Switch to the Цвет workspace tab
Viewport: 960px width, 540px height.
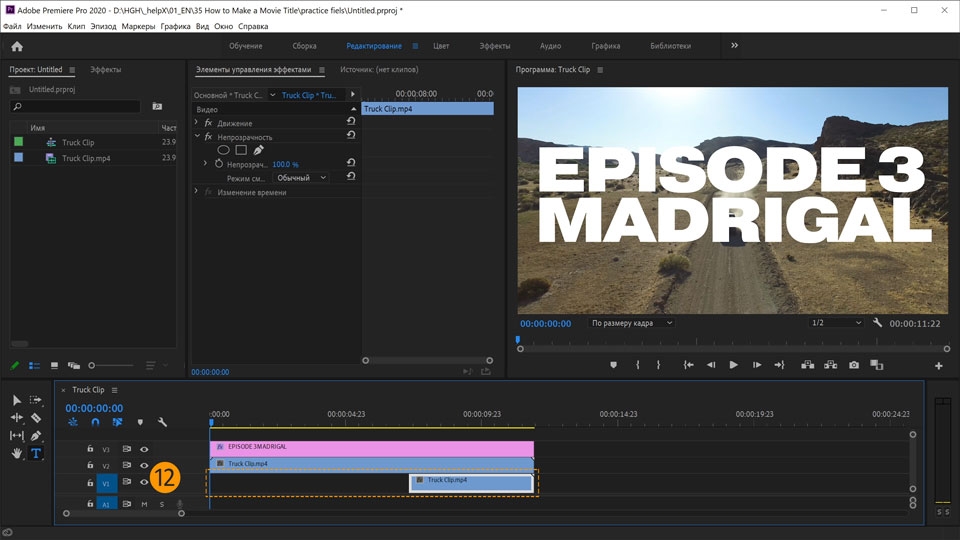[441, 46]
